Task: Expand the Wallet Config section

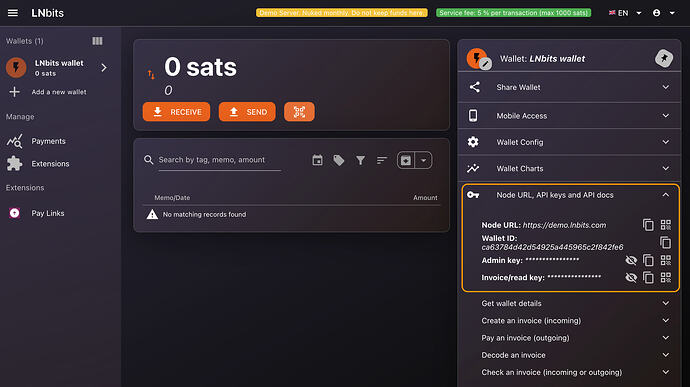Action: click(x=569, y=142)
